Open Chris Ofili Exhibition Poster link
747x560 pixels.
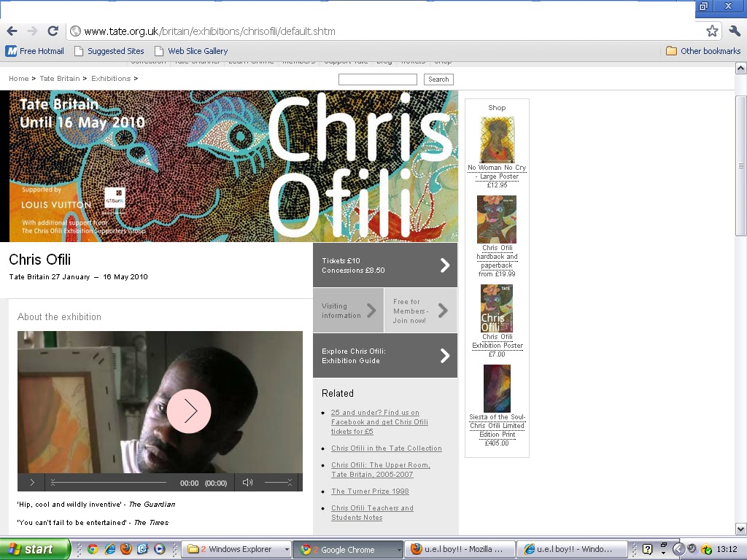click(x=498, y=341)
